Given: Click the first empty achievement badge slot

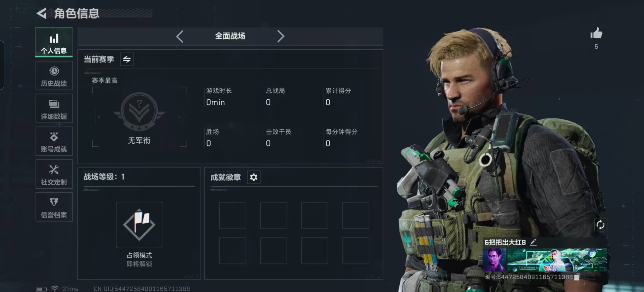Looking at the screenshot, I should coord(232,215).
